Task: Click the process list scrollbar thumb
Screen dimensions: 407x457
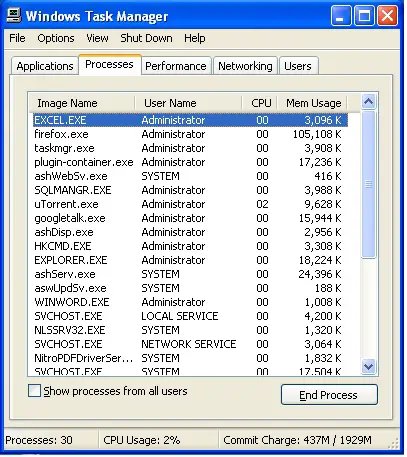Action: 368,184
